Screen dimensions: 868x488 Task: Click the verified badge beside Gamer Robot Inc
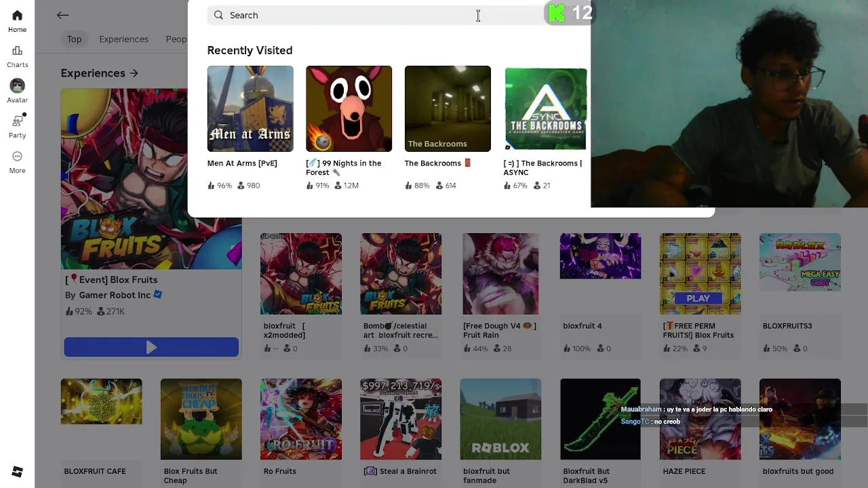point(158,295)
